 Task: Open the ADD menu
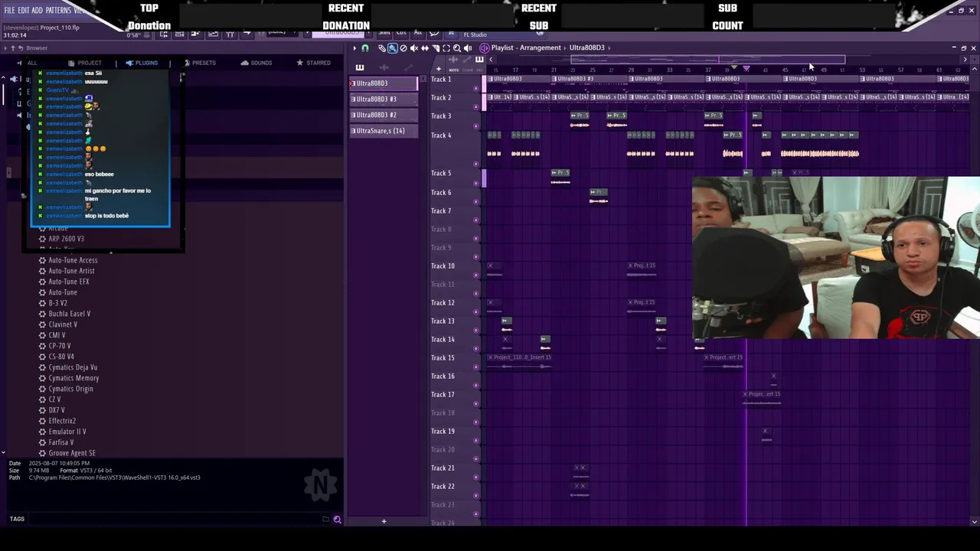[x=37, y=11]
